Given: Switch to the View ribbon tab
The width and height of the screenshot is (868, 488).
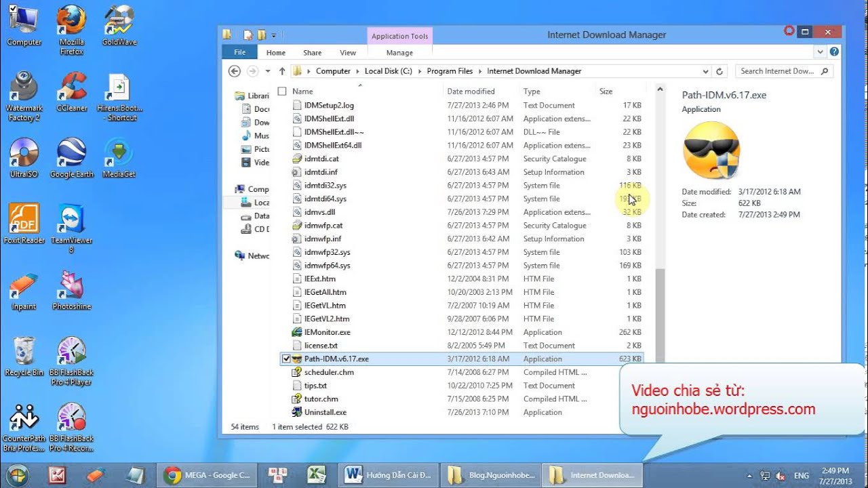Looking at the screenshot, I should click(x=348, y=52).
